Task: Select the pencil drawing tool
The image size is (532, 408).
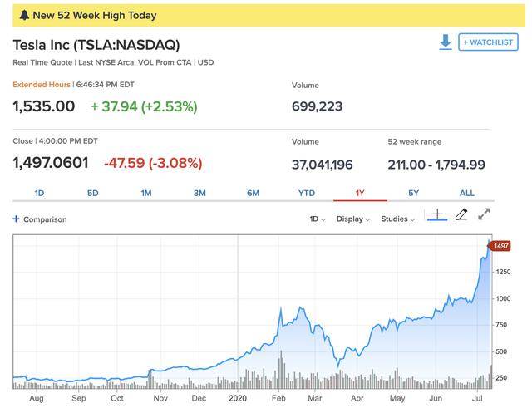Action: pyautogui.click(x=461, y=215)
